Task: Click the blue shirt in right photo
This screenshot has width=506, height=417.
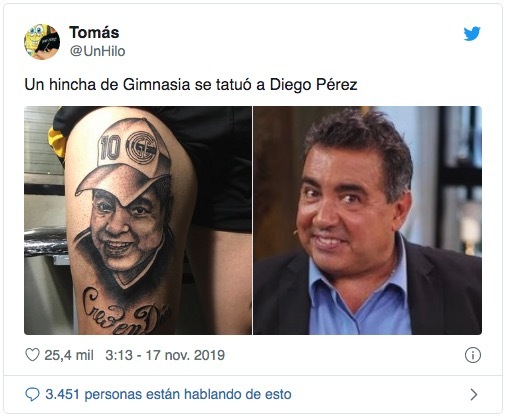Action: click(358, 295)
